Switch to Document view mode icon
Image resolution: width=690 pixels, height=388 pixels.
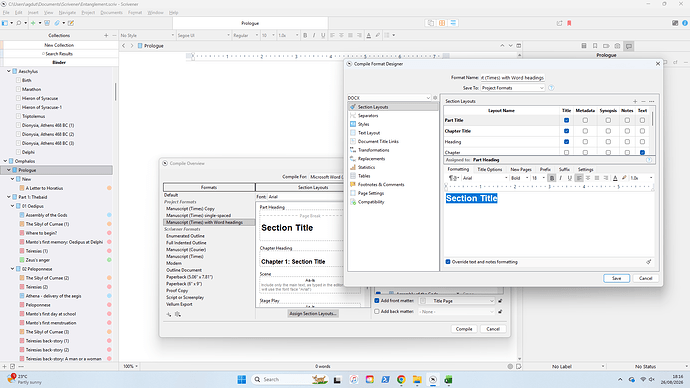(431, 23)
